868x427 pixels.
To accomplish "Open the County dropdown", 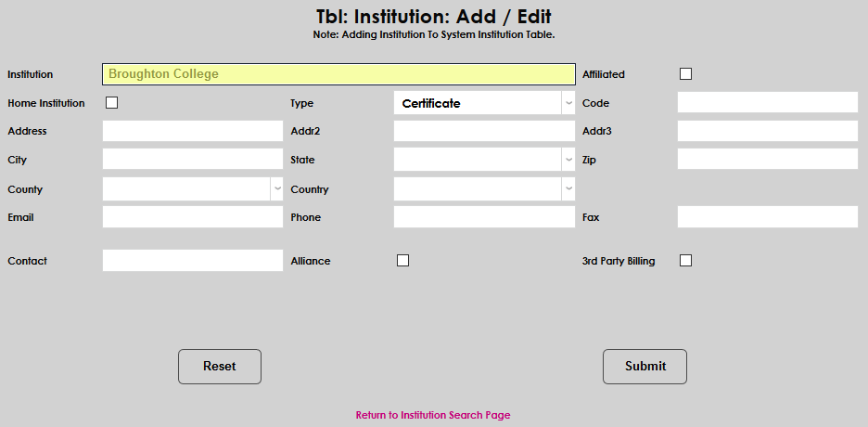I will click(193, 189).
